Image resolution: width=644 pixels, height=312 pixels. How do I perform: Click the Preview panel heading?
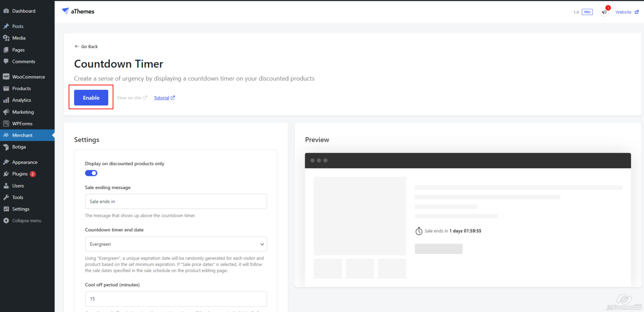317,140
